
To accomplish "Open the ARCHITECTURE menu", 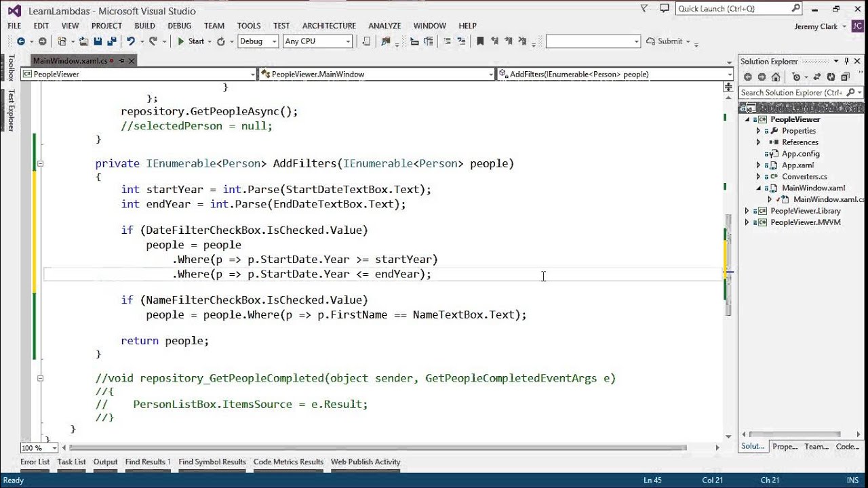I will pos(329,26).
